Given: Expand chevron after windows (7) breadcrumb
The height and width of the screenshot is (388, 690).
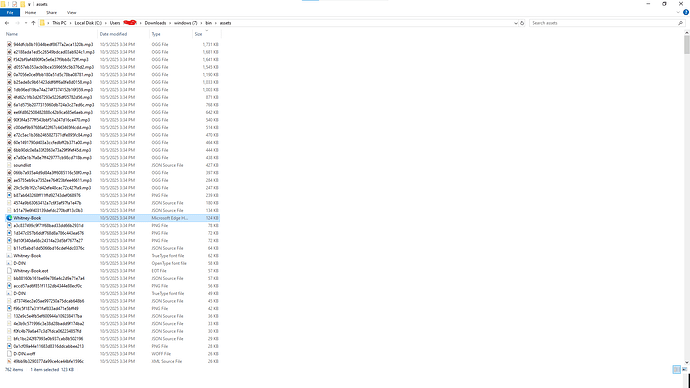Looking at the screenshot, I should tap(202, 23).
